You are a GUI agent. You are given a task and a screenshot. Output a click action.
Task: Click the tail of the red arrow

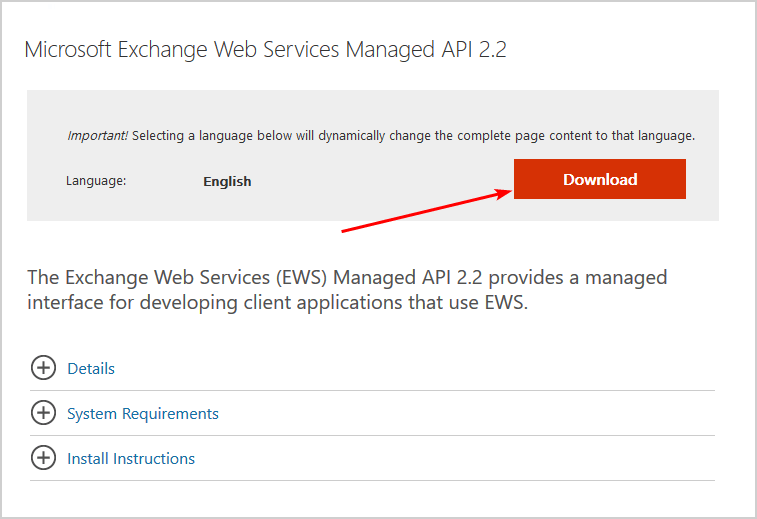tap(346, 230)
